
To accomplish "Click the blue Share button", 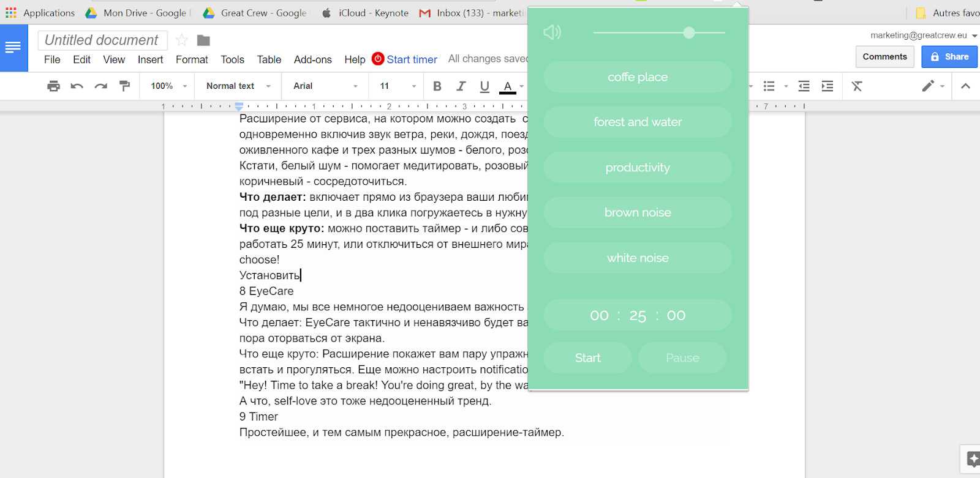I will click(x=949, y=57).
